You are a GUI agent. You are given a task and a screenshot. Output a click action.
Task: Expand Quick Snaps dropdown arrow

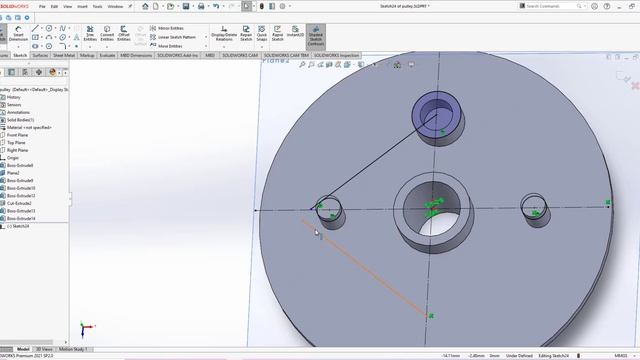tap(262, 47)
